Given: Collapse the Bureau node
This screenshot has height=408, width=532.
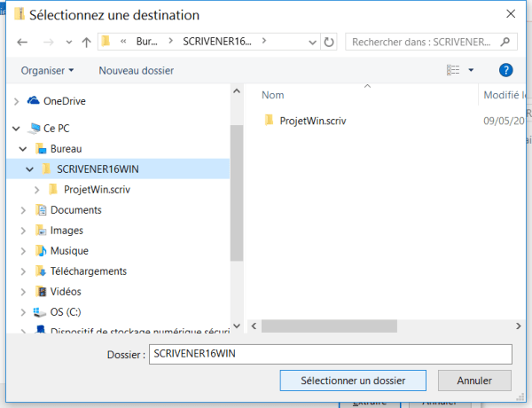Looking at the screenshot, I should (23, 149).
